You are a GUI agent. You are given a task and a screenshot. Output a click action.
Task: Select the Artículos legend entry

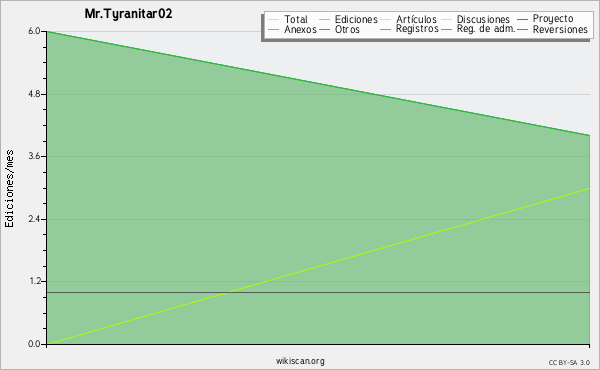click(x=408, y=19)
